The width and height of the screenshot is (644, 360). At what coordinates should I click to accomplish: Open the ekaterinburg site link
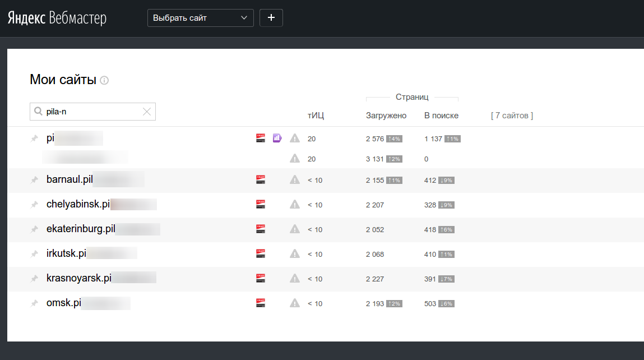81,229
